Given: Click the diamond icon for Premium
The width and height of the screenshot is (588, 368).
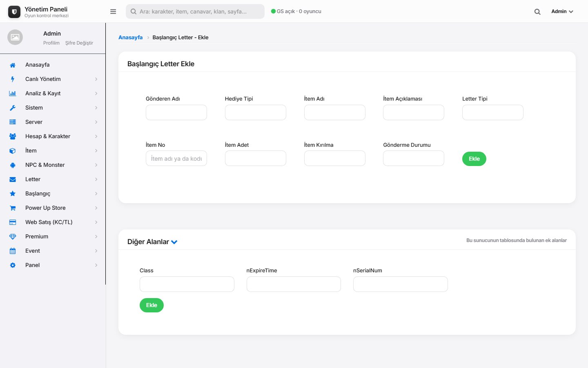Looking at the screenshot, I should (13, 237).
